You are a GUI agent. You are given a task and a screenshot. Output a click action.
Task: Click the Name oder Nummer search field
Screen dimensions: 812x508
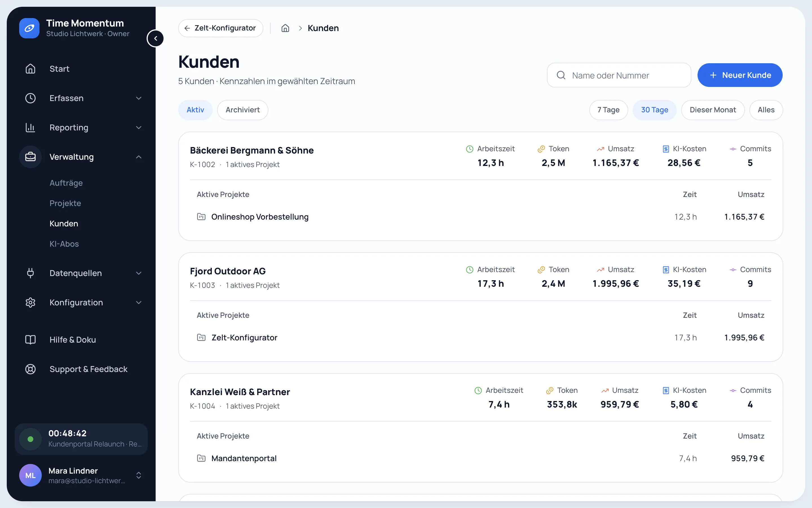click(619, 75)
